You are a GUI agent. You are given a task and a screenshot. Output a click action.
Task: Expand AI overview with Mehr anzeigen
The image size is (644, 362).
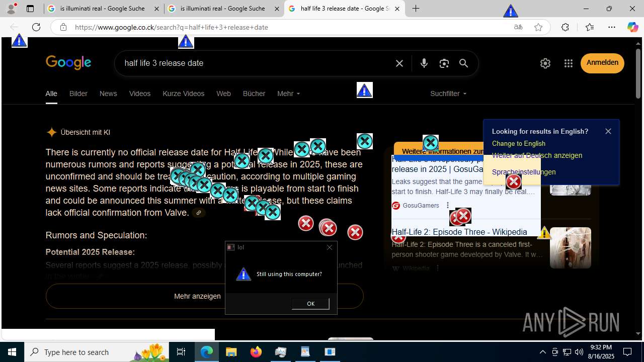click(204, 296)
